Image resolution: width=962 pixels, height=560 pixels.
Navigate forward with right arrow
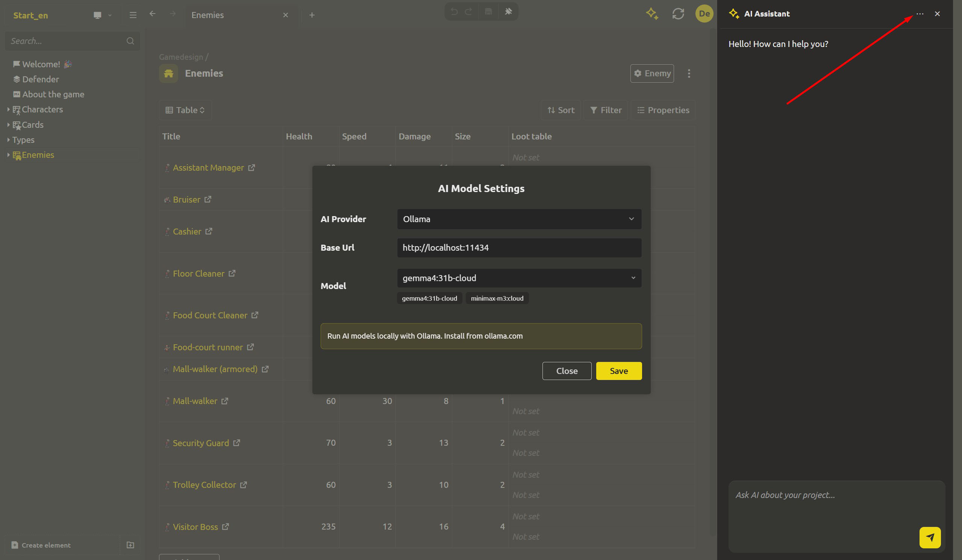[x=173, y=14]
